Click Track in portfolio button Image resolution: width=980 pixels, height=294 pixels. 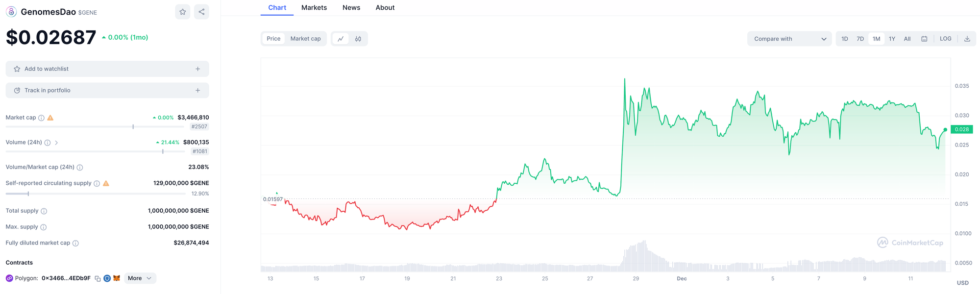point(107,90)
